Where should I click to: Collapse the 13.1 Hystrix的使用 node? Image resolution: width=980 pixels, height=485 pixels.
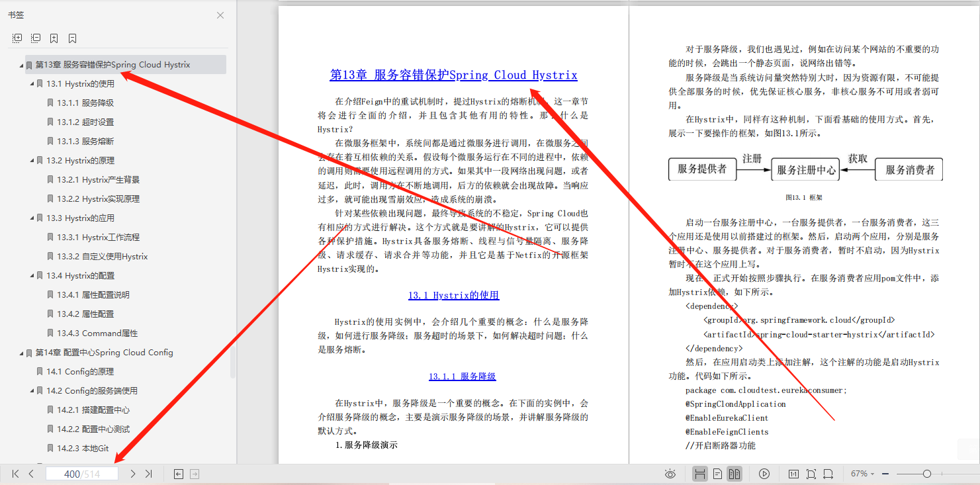click(32, 84)
